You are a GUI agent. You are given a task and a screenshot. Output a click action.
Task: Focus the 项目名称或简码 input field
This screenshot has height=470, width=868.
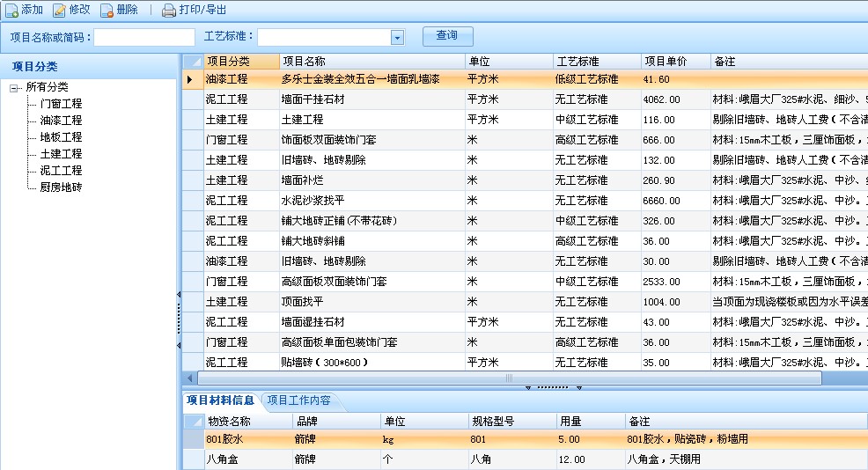[144, 38]
